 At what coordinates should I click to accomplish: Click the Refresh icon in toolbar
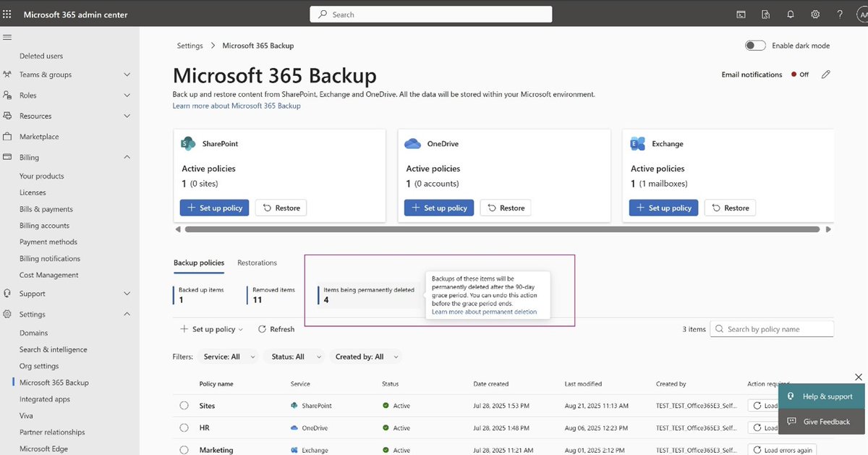(262, 329)
